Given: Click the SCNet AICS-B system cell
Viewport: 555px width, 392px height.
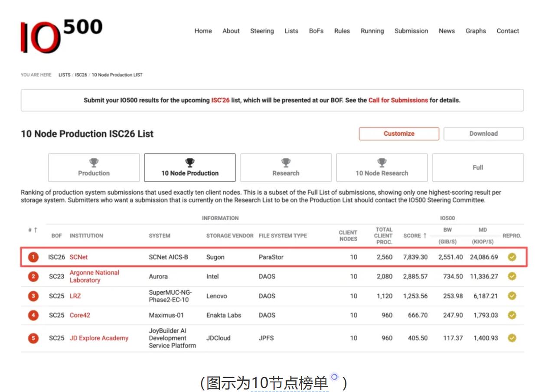Looking at the screenshot, I should [x=169, y=257].
